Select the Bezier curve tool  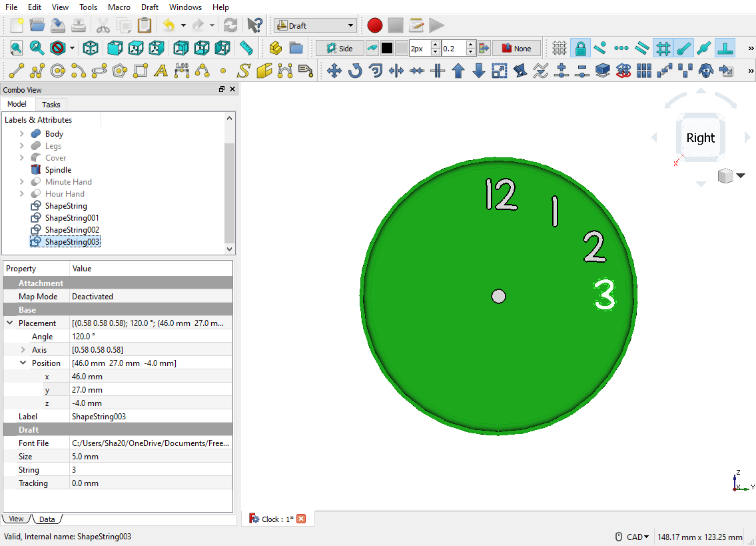pos(285,71)
